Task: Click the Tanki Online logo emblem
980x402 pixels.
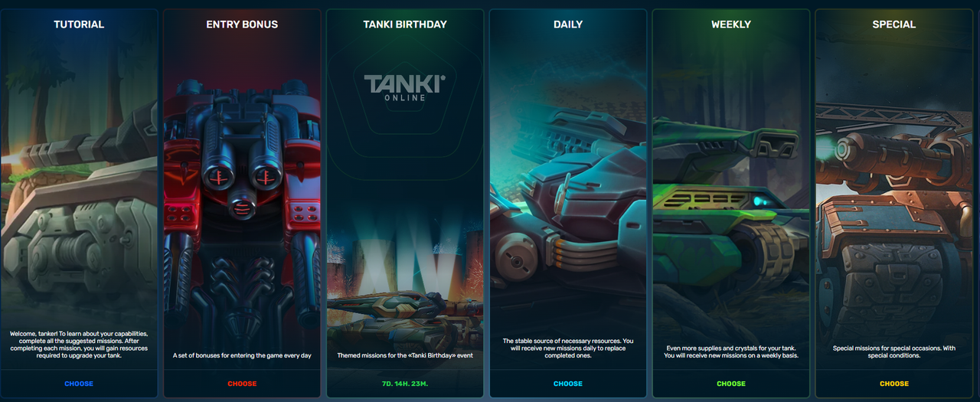Action: click(405, 87)
